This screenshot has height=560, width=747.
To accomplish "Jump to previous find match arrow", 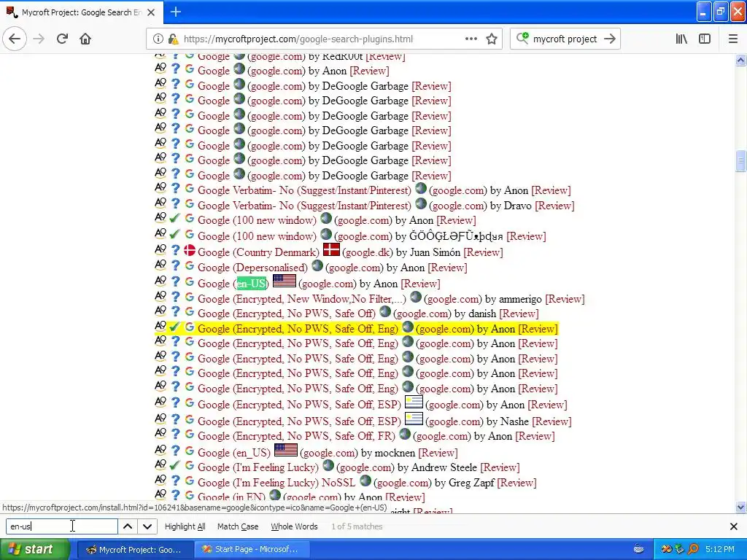I will tap(128, 526).
